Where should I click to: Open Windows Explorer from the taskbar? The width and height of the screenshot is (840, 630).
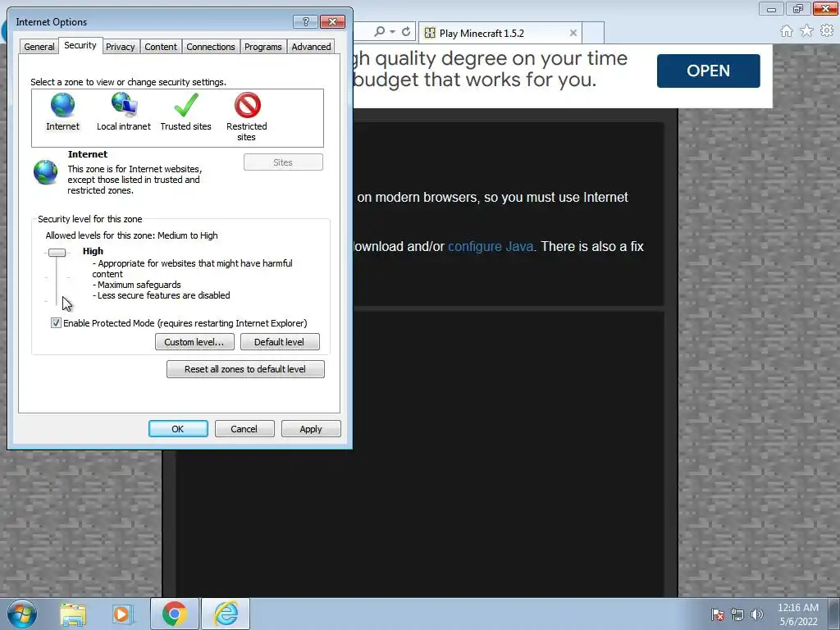pyautogui.click(x=73, y=614)
